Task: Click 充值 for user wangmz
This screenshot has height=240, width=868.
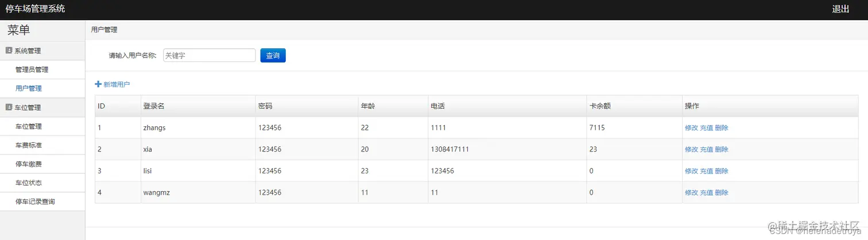Action: (706, 193)
